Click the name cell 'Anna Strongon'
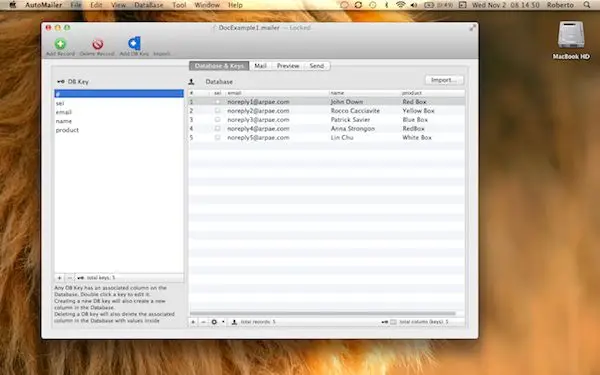This screenshot has height=375, width=600. tap(352, 129)
